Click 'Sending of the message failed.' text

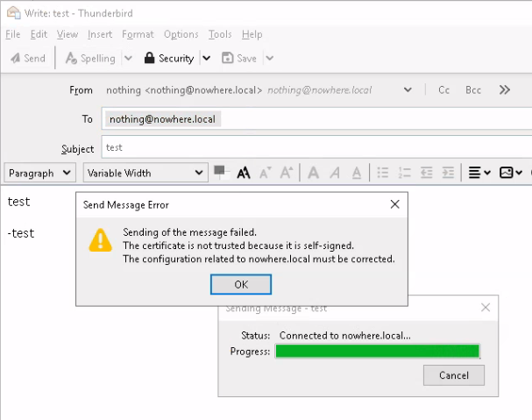click(x=189, y=232)
